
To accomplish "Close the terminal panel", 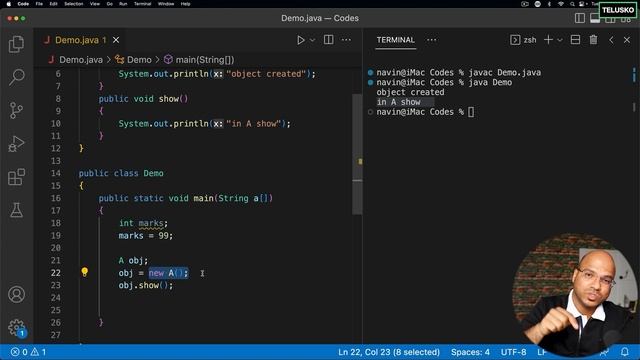I will pos(627,40).
